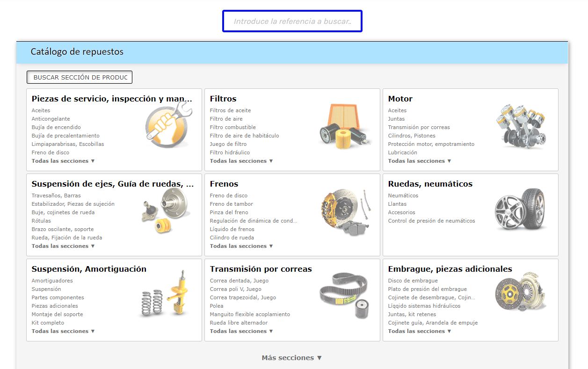Image resolution: width=588 pixels, height=369 pixels.
Task: Expand Más secciones at the bottom
Action: 291,358
